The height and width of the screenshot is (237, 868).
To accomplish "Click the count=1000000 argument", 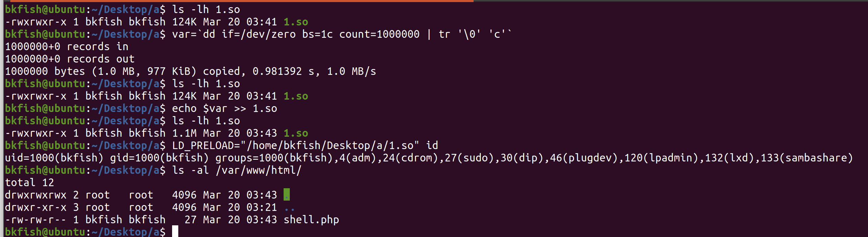I will [379, 34].
